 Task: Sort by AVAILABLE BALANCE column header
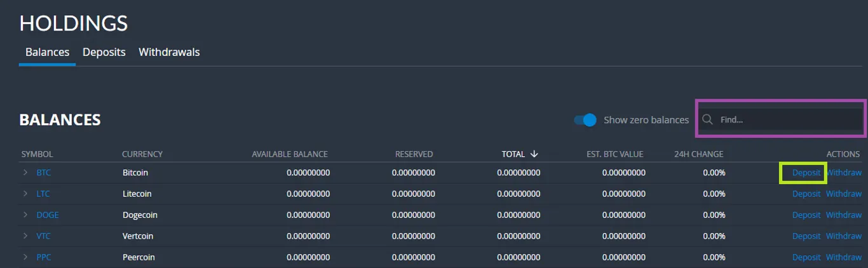pyautogui.click(x=290, y=154)
